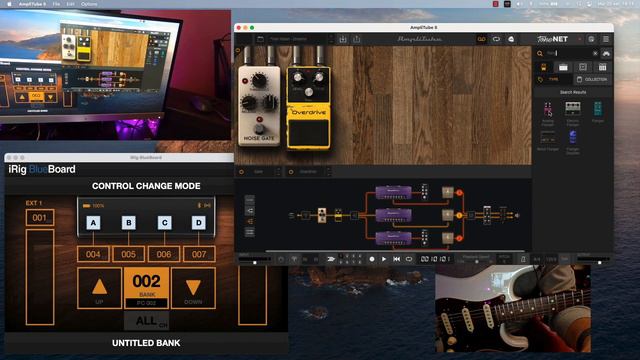Select the stomp pedal gear category tab
Screen dimensions: 640x360
pyautogui.click(x=543, y=67)
